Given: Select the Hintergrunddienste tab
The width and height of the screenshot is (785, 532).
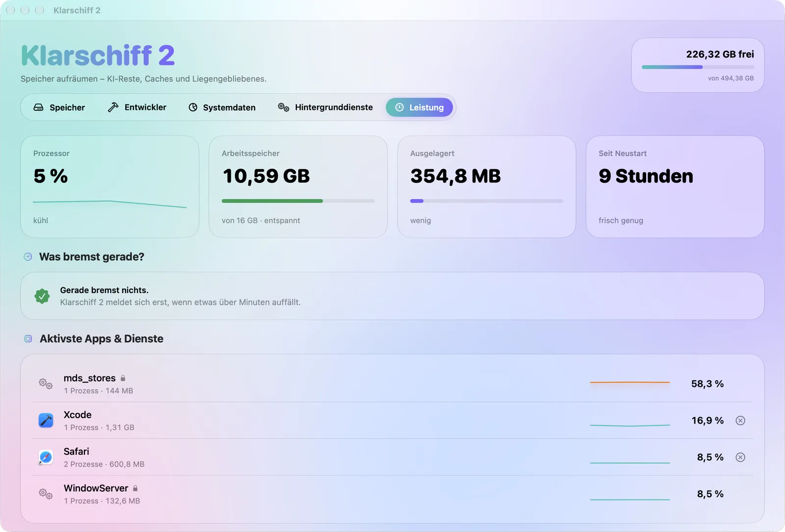Looking at the screenshot, I should (325, 107).
